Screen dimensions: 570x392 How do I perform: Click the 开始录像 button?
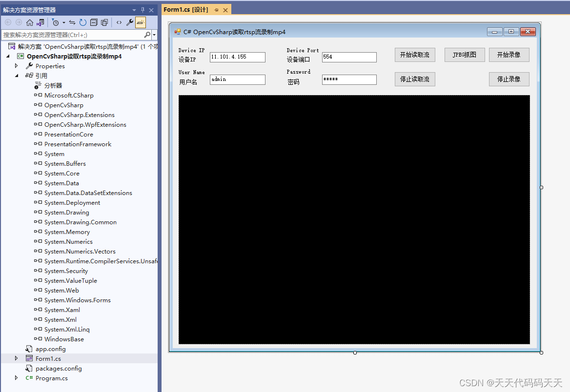coord(509,55)
